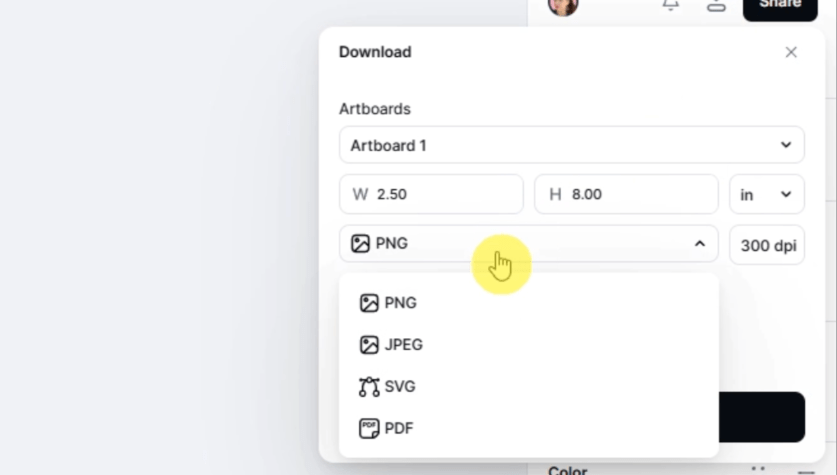Click the icon between bell and Share
This screenshot has width=837, height=475.
coord(716,4)
